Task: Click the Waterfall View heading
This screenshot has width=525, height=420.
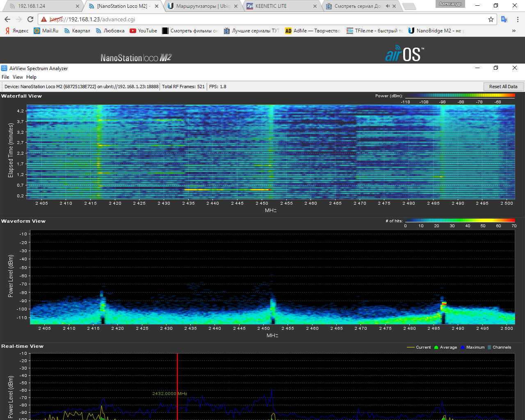Action: (21, 96)
